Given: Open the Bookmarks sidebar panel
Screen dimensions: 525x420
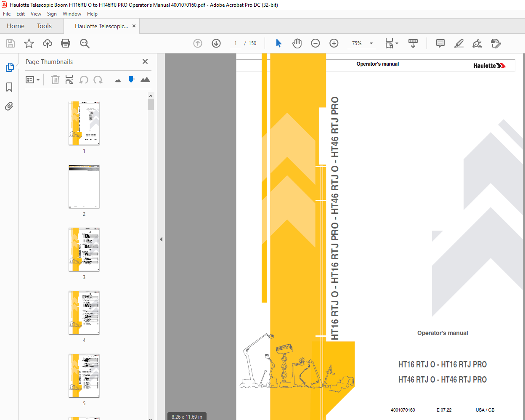Looking at the screenshot, I should click(x=9, y=87).
